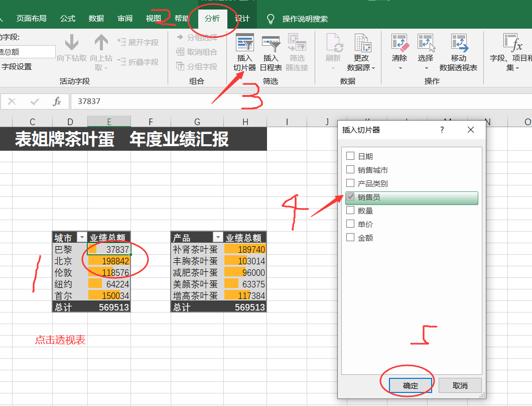The height and width of the screenshot is (406, 532).
Task: Open the 数据 ribbon tab
Action: pyautogui.click(x=95, y=18)
